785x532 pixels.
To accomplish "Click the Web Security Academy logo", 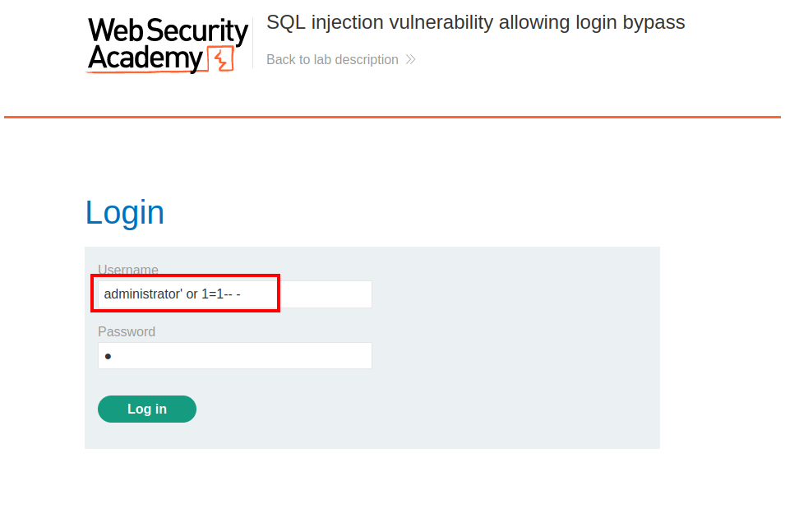I will click(x=168, y=45).
